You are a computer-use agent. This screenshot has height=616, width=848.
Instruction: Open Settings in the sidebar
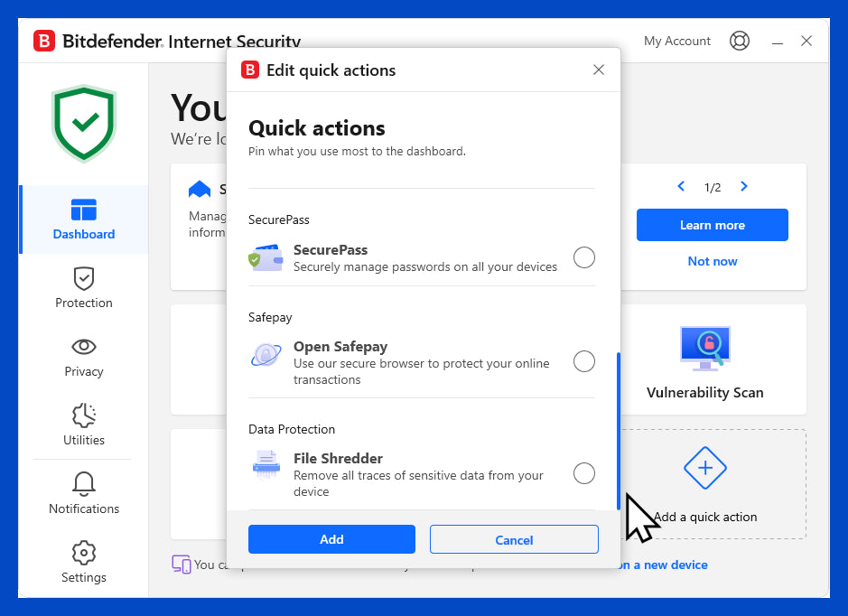click(84, 562)
